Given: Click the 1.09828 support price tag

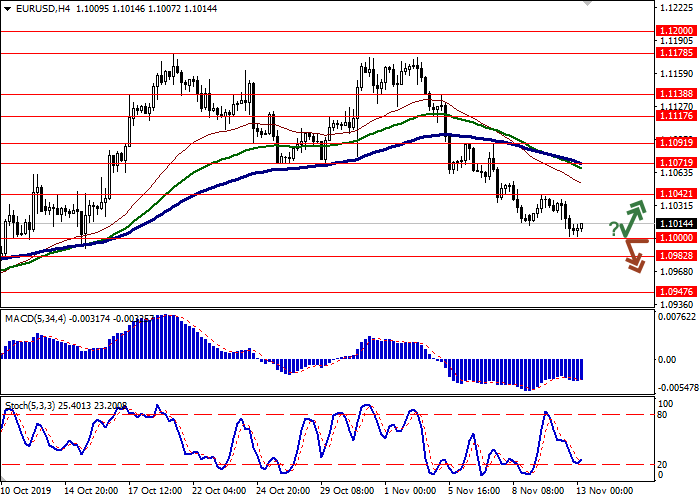Looking at the screenshot, I should pos(674,256).
